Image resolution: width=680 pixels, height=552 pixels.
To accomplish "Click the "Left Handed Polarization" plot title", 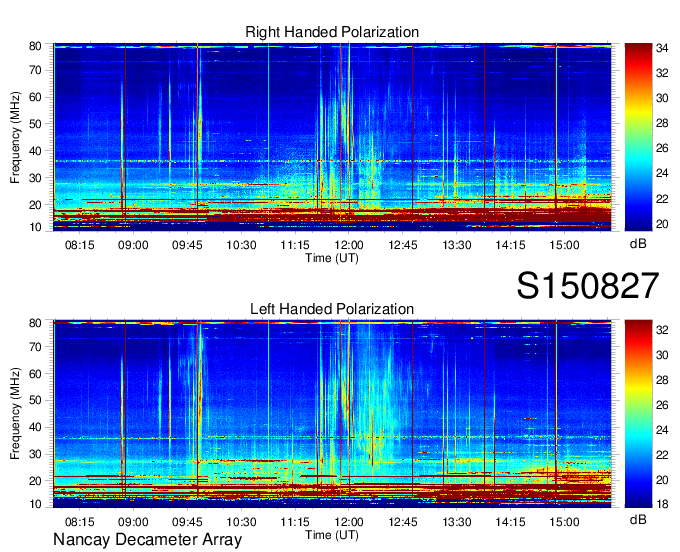I will click(x=332, y=309).
